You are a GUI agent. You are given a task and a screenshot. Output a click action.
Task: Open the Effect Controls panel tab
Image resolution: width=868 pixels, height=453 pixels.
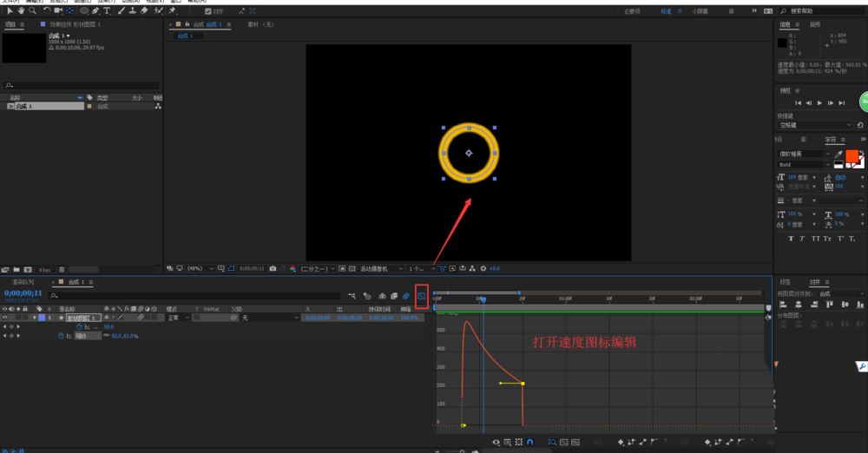[x=75, y=24]
